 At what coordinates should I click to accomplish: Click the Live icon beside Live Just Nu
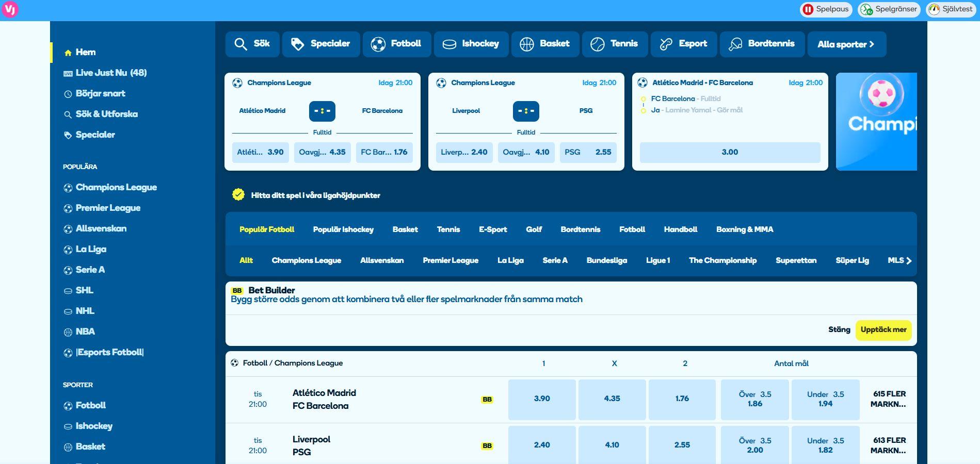(68, 73)
